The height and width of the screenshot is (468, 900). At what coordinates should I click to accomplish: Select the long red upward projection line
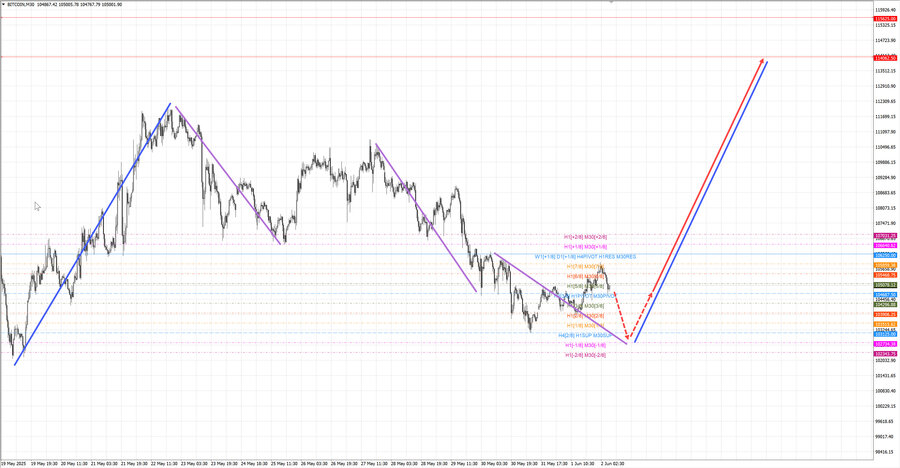tap(708, 176)
